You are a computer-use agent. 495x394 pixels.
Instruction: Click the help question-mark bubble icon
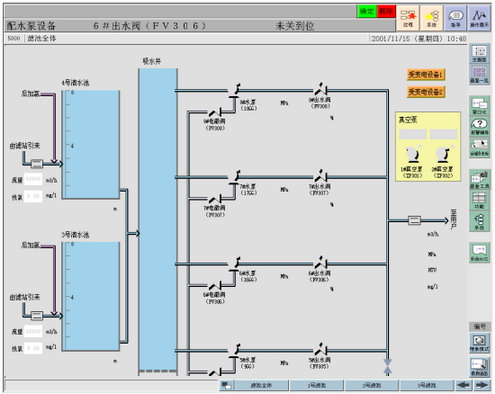click(479, 126)
